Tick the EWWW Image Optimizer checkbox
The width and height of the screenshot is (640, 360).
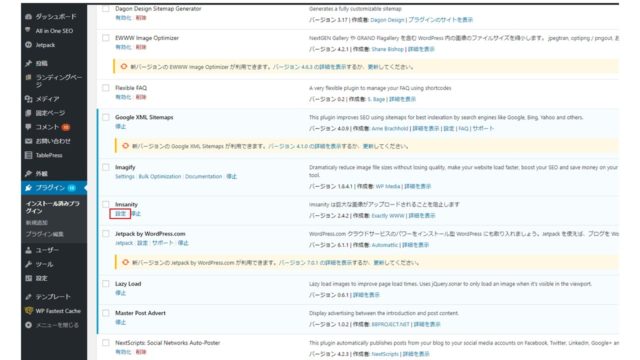click(x=106, y=38)
